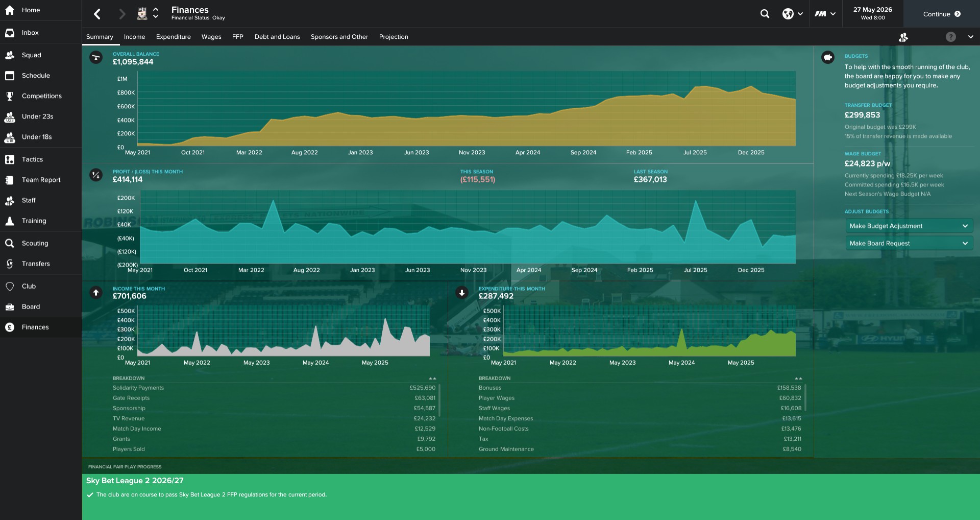Viewport: 980px width, 520px height.
Task: Click the search magnifier icon
Action: click(764, 14)
